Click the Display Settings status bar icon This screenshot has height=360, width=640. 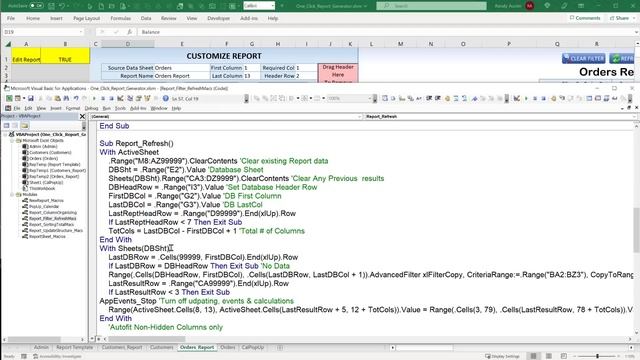point(502,356)
